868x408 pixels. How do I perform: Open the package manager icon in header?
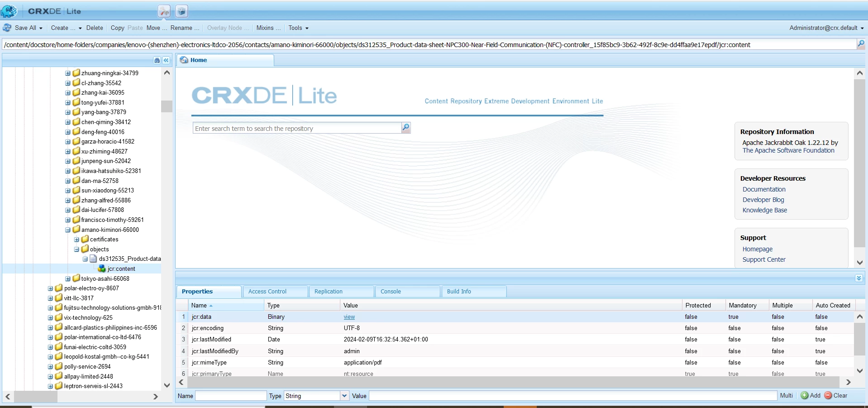click(x=181, y=11)
